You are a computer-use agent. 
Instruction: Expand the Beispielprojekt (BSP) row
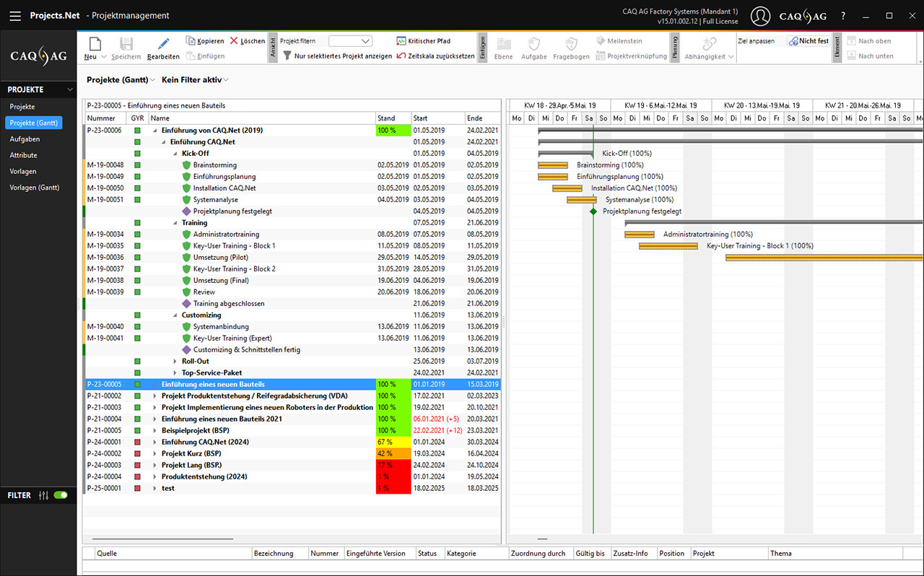point(154,431)
